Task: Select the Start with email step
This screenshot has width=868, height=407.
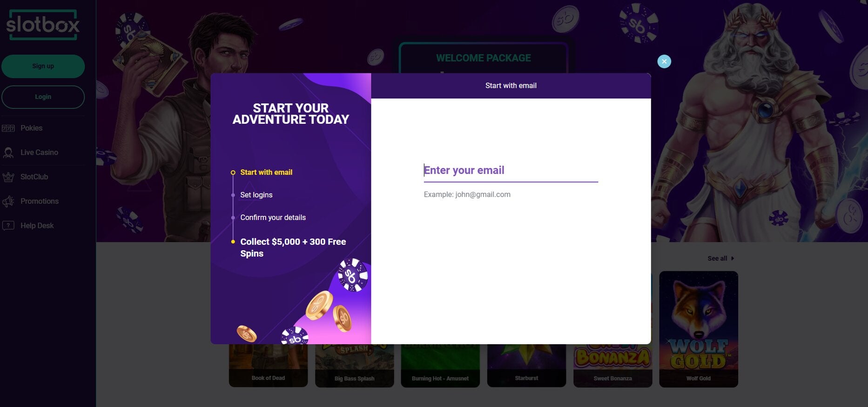Action: coord(266,173)
